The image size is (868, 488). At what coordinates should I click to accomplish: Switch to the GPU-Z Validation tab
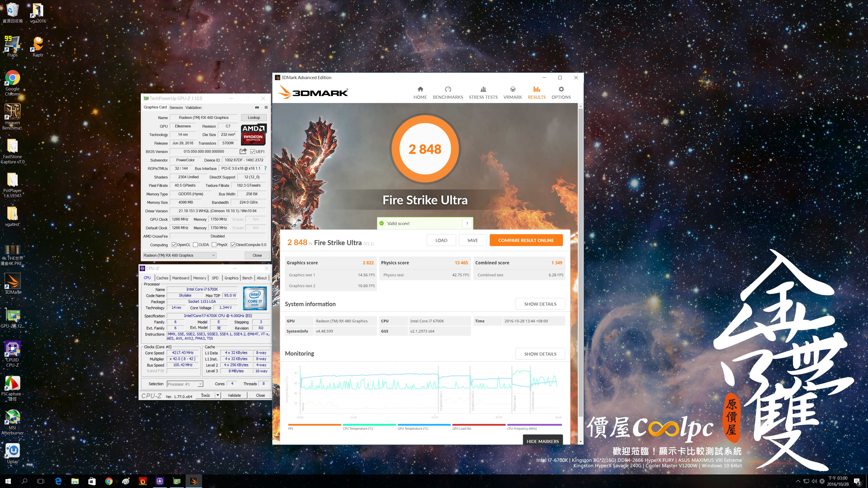coord(193,108)
